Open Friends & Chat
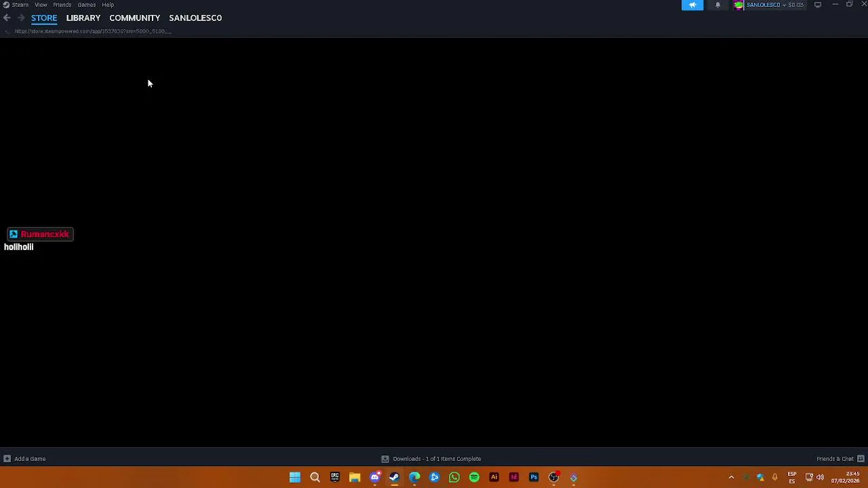The height and width of the screenshot is (488, 868). 835,459
